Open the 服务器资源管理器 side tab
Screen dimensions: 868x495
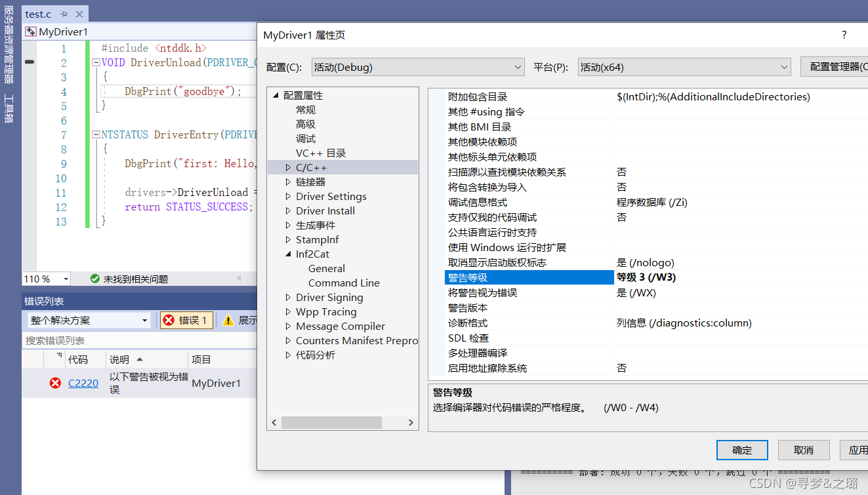pos(9,43)
